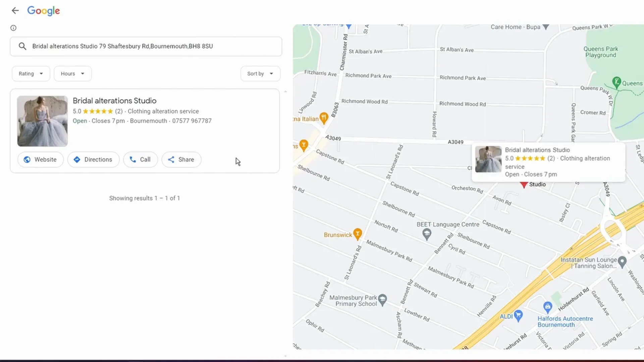
Task: Click the Brunswick bar map marker
Action: tap(358, 234)
